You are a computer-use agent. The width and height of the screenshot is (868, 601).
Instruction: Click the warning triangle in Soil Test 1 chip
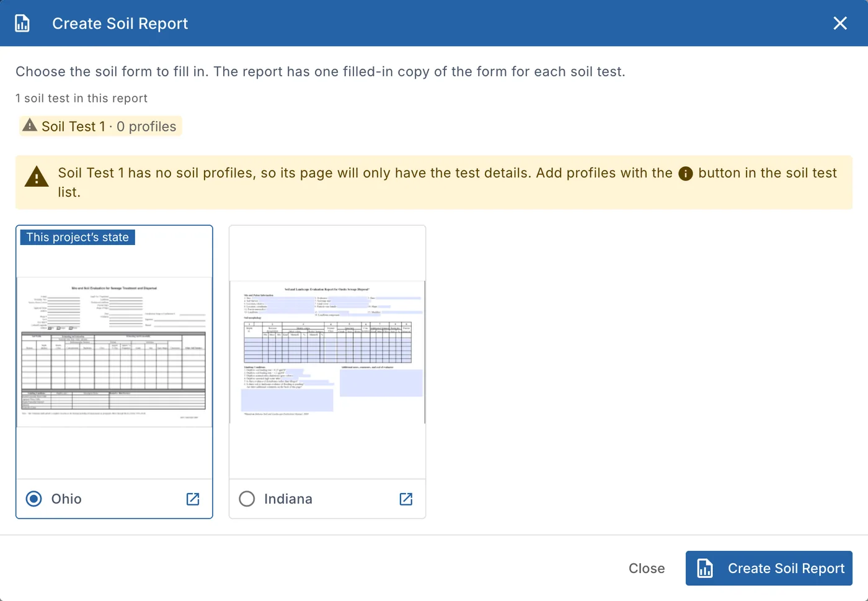[30, 125]
